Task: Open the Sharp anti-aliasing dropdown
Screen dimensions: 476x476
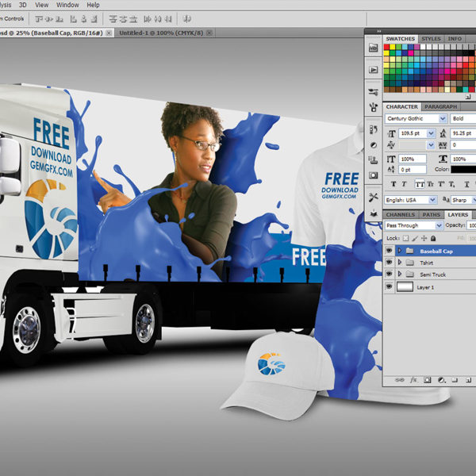Action: [x=474, y=200]
